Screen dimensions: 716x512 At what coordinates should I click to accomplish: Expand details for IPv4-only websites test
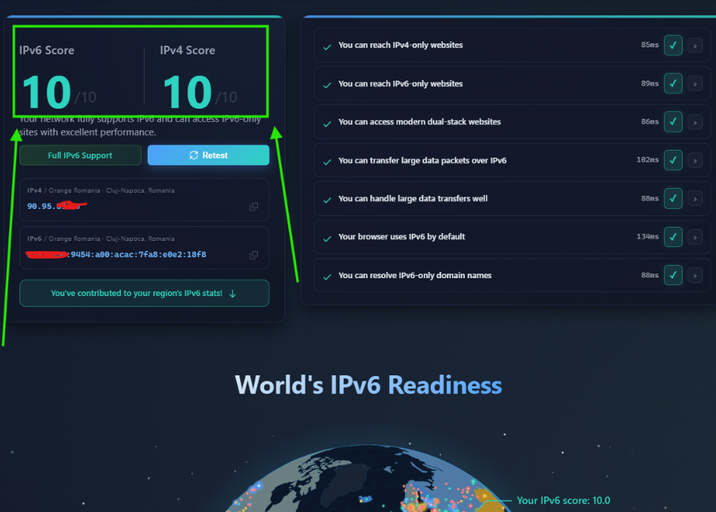pyautogui.click(x=695, y=46)
